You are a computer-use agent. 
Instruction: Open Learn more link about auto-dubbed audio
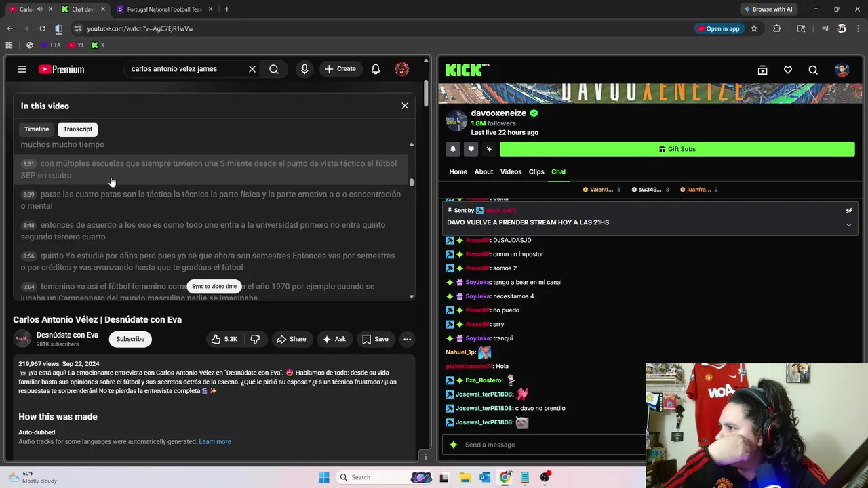click(215, 441)
